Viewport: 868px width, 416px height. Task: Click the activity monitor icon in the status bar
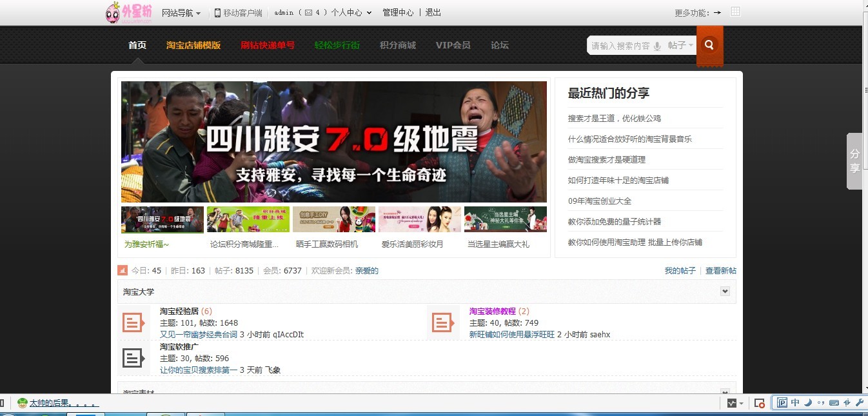pyautogui.click(x=731, y=403)
